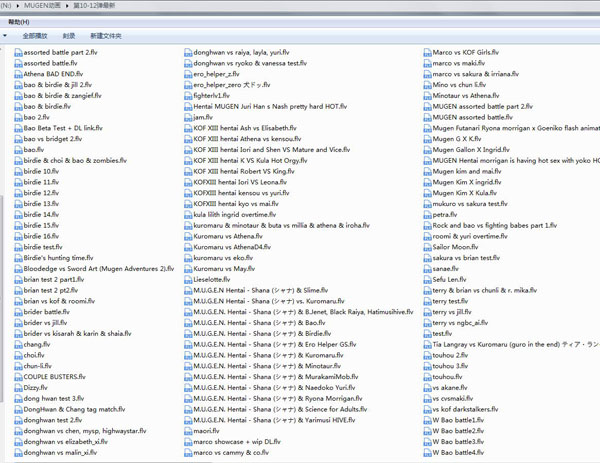Open the breadcrumb arrow after MUGEN动画
Screen dimensions: 600x463
[x=67, y=6]
